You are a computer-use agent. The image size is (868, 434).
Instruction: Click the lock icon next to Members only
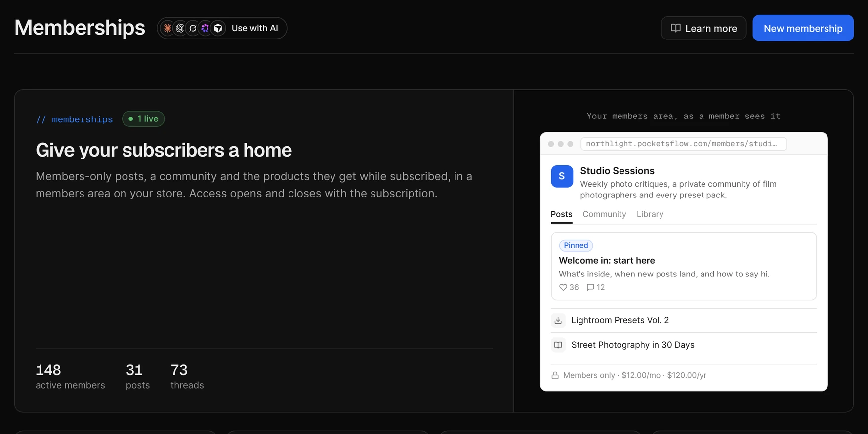(555, 375)
